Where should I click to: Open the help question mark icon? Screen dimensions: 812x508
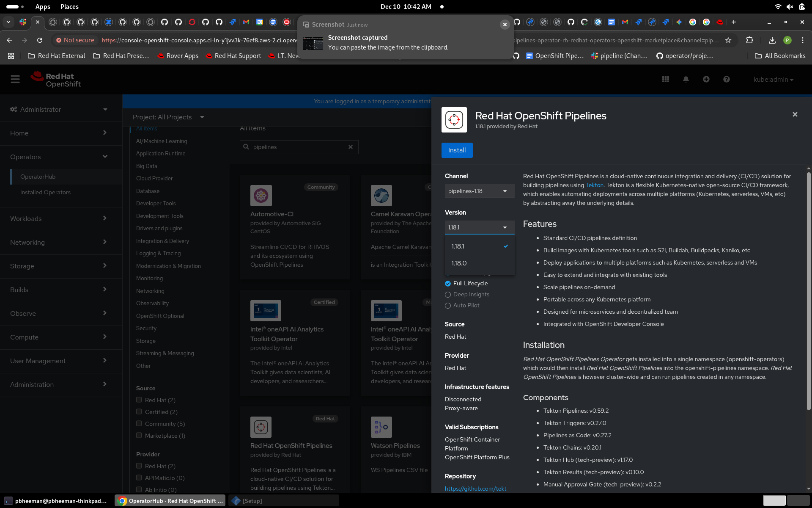coord(727,79)
